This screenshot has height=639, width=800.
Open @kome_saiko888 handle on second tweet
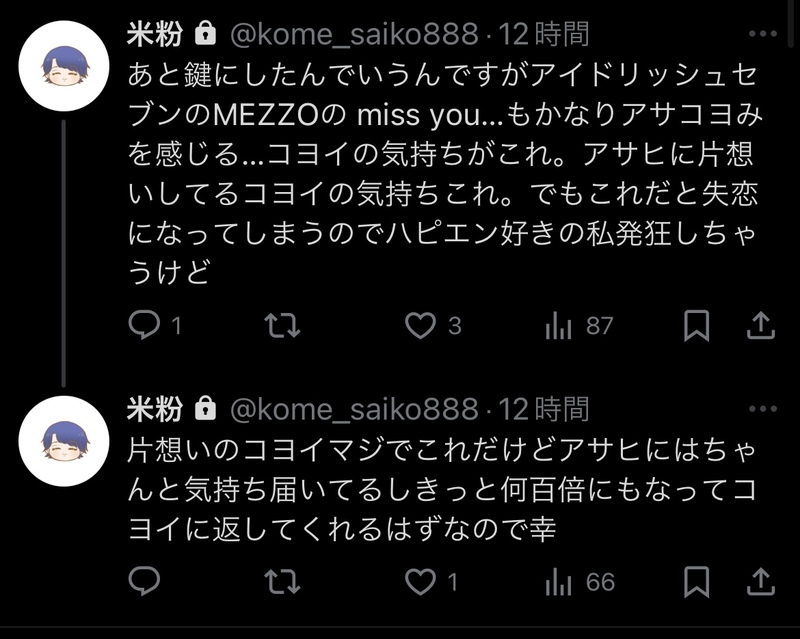pyautogui.click(x=355, y=409)
